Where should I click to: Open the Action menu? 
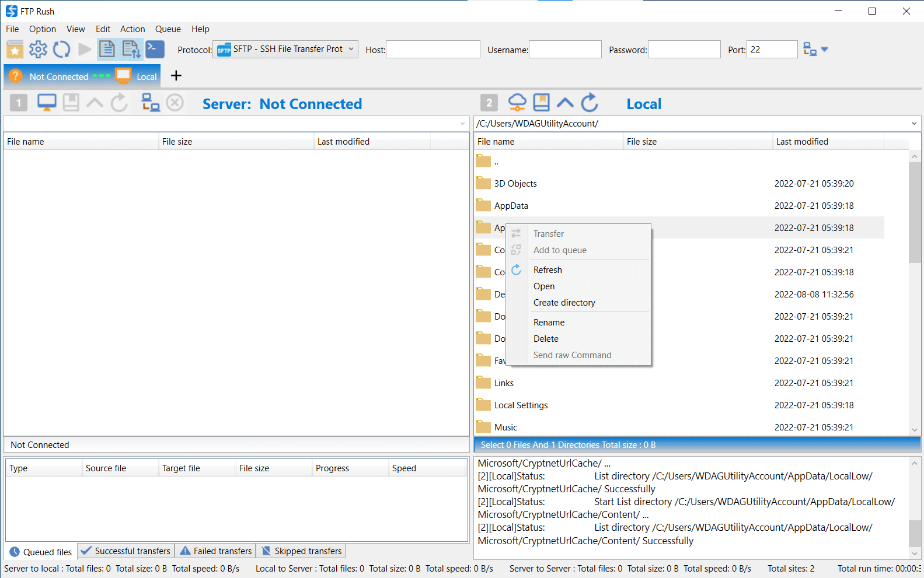click(x=133, y=29)
